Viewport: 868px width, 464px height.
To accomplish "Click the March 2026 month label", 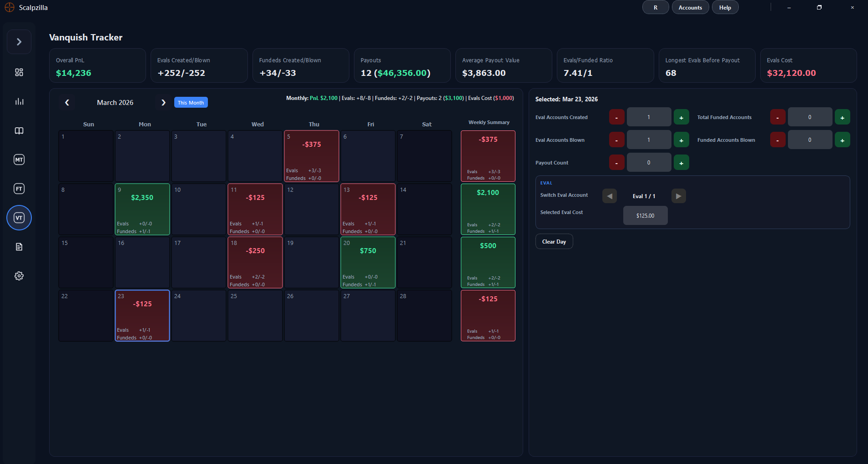I will (x=115, y=103).
